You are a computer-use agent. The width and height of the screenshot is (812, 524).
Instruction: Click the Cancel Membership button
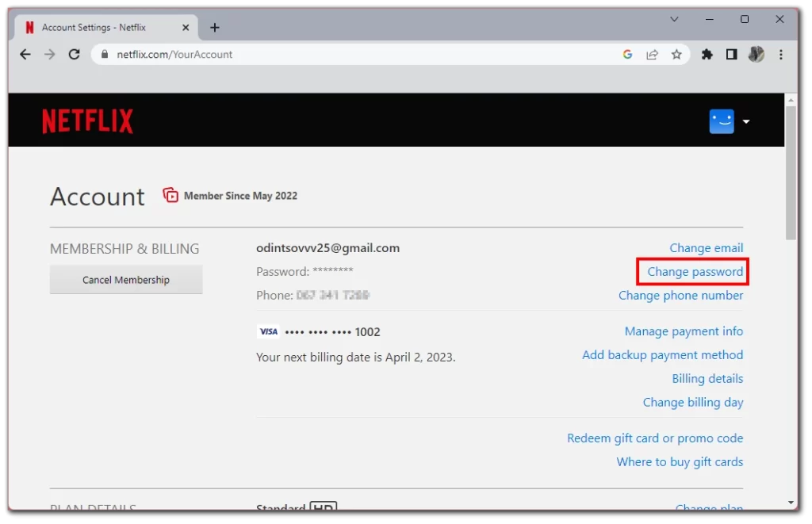click(x=126, y=280)
